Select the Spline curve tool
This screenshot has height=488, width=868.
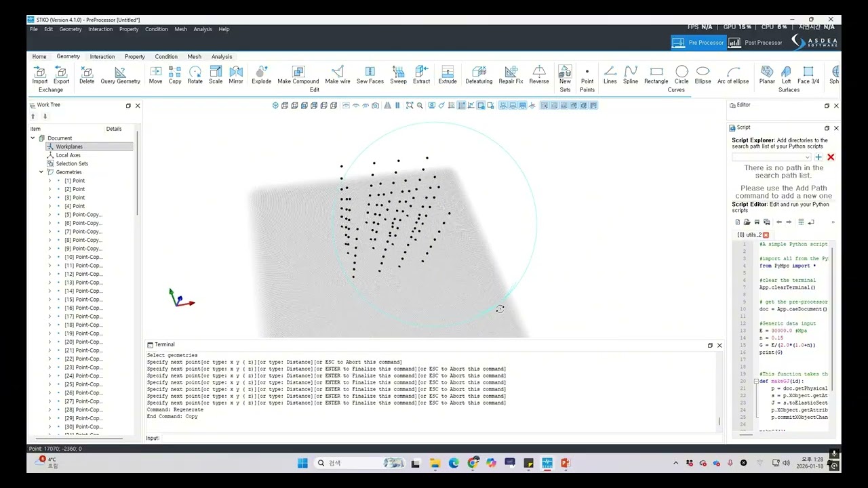pyautogui.click(x=631, y=75)
